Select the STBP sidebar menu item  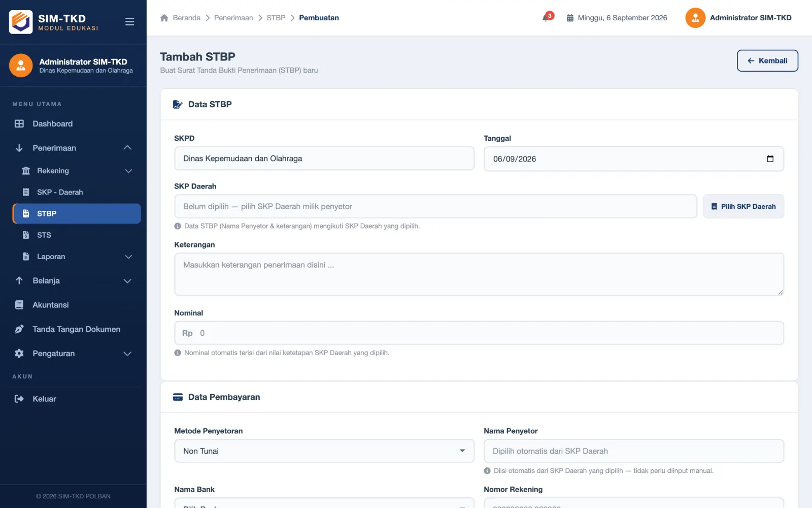tap(77, 213)
